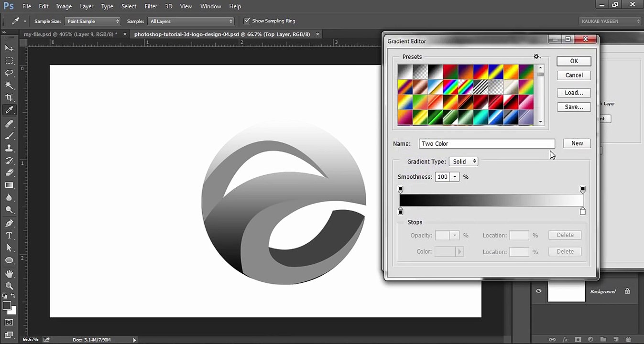This screenshot has height=344, width=644.
Task: Click the layer style fx icon
Action: pos(565,340)
